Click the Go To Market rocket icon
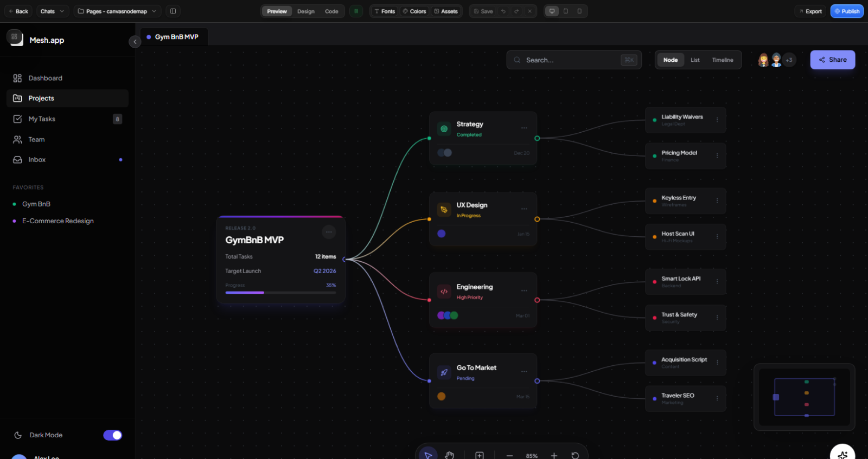Image resolution: width=868 pixels, height=459 pixels. click(444, 372)
